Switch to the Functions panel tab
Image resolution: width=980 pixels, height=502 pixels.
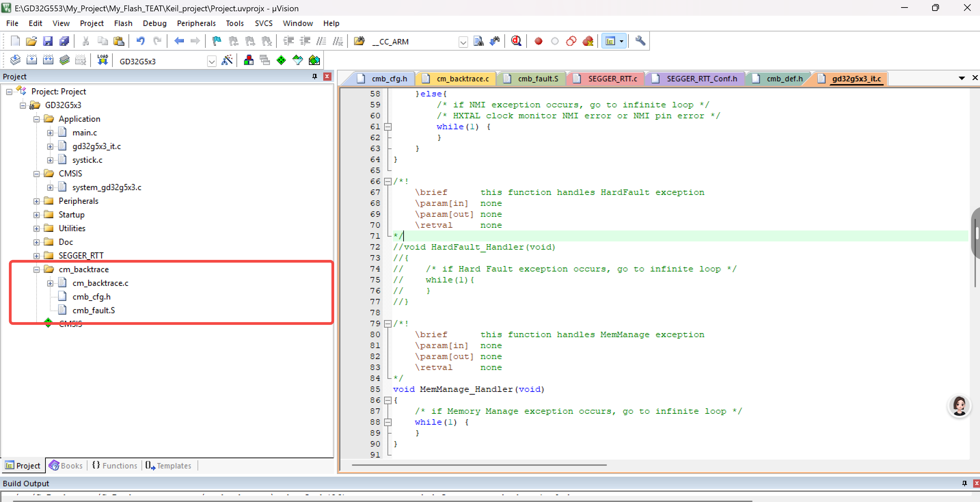pos(115,465)
